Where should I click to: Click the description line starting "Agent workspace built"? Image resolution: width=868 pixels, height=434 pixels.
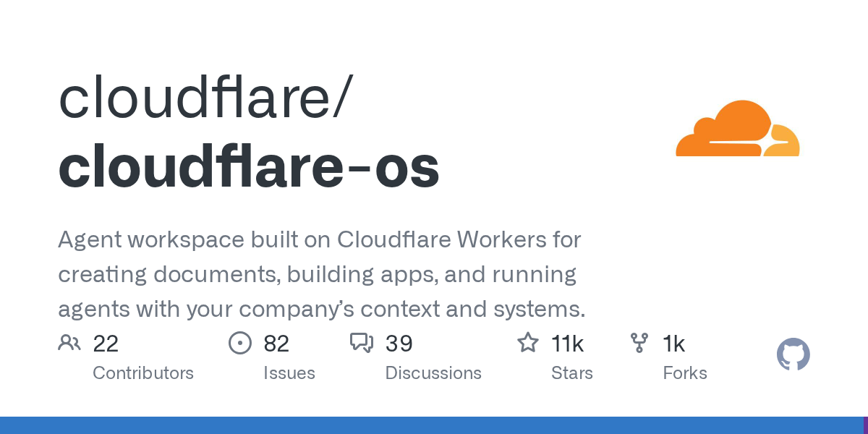click(320, 239)
